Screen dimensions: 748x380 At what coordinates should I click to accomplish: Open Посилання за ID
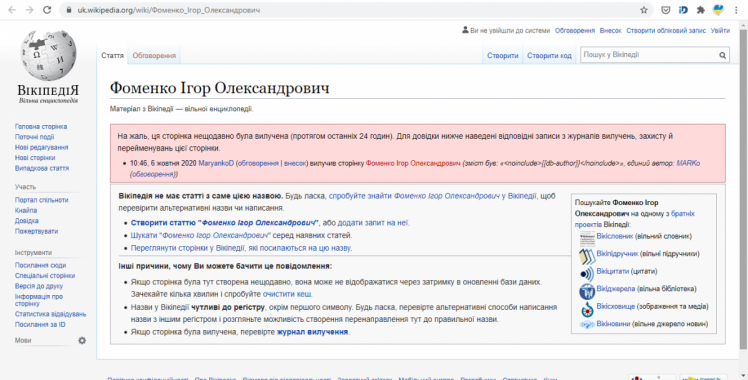40,325
